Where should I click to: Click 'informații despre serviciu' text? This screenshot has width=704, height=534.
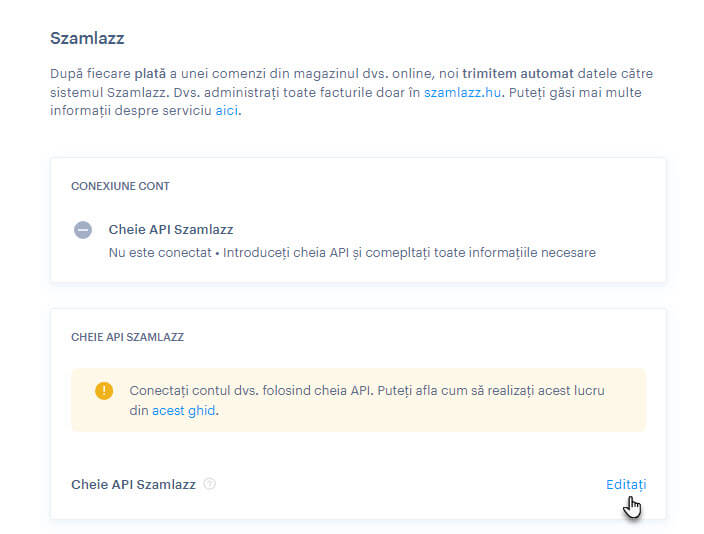[131, 110]
